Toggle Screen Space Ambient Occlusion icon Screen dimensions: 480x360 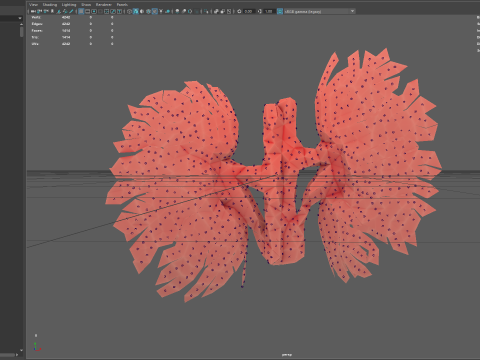coord(177,11)
